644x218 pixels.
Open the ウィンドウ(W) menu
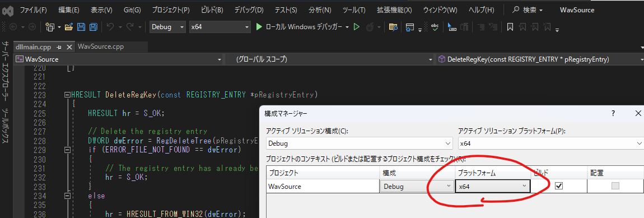coord(440,10)
